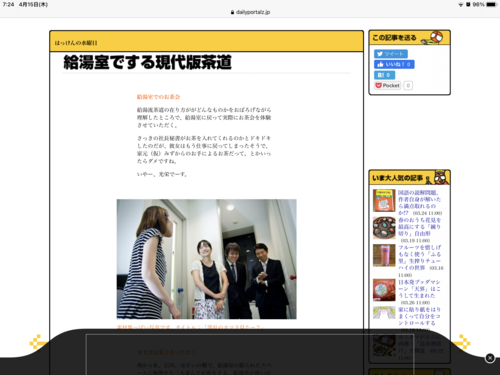500x375 pixels.
Task: Click the Facebook like button
Action: (394, 64)
